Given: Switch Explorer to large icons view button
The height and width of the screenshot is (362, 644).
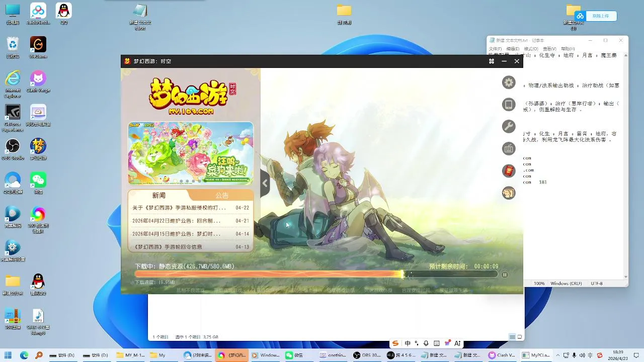Looking at the screenshot, I should point(520,337).
